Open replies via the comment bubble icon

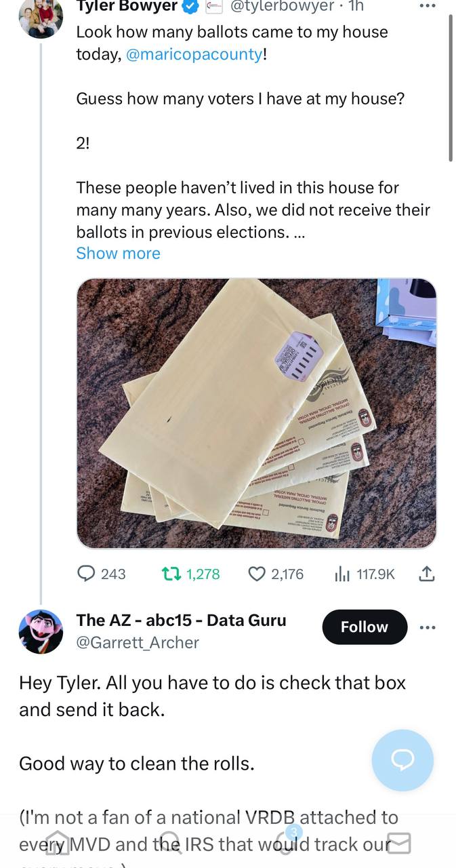coord(87,574)
